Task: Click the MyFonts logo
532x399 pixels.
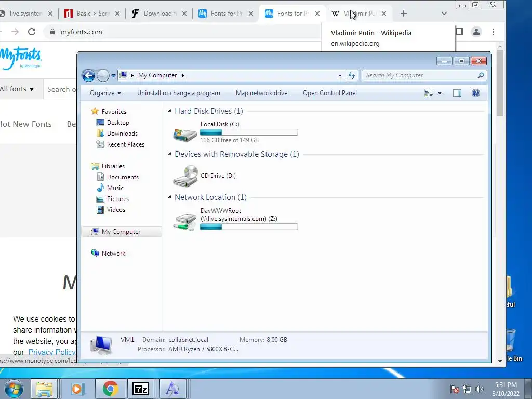Action: coord(20,58)
